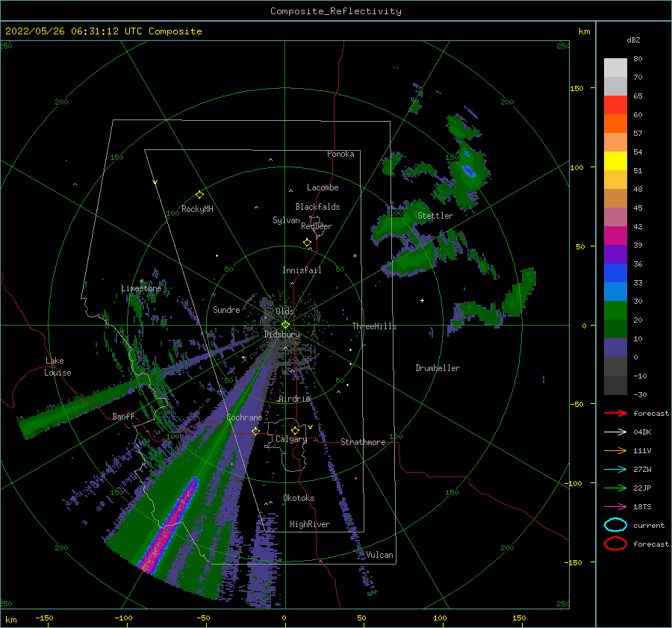The width and height of the screenshot is (672, 628).
Task: Select the white asterisk marker above Limestone
Action: click(x=141, y=282)
